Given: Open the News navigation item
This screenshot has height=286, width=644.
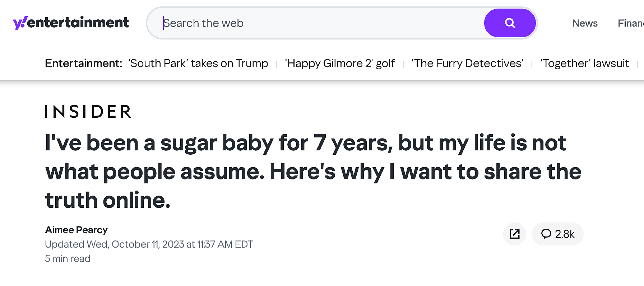Looking at the screenshot, I should (585, 23).
